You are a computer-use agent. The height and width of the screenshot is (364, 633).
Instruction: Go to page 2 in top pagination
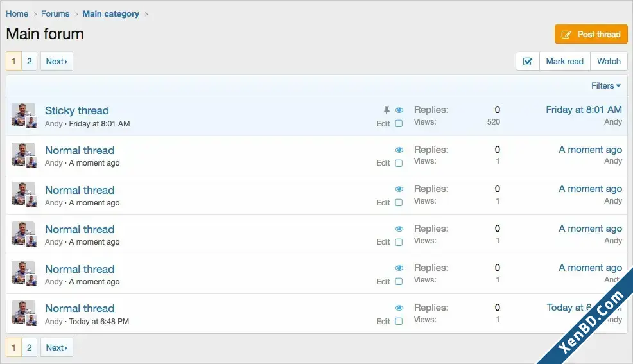pos(29,62)
